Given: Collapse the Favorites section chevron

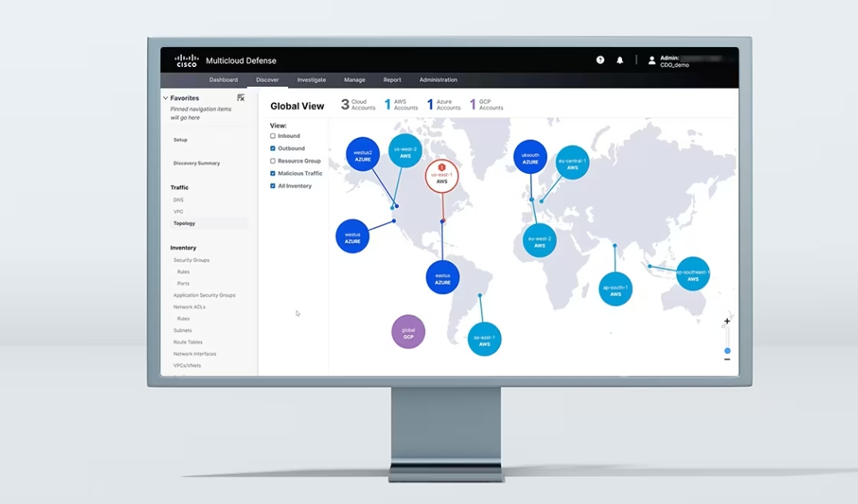Looking at the screenshot, I should coord(166,98).
